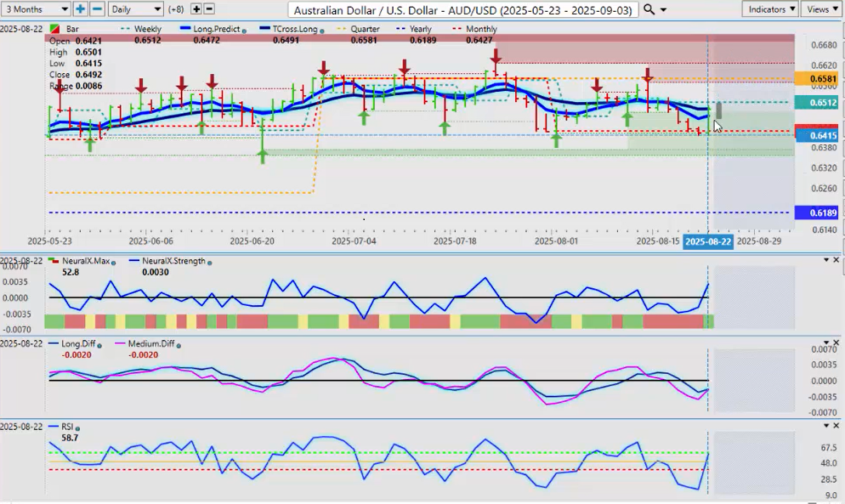
Task: Click the magnifier symbol search icon
Action: point(649,9)
